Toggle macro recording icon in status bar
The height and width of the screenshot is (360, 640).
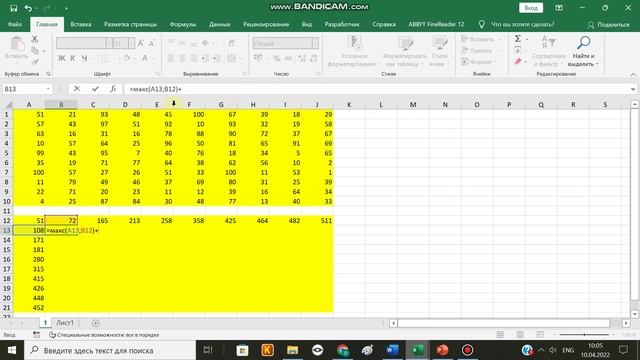coord(36,335)
